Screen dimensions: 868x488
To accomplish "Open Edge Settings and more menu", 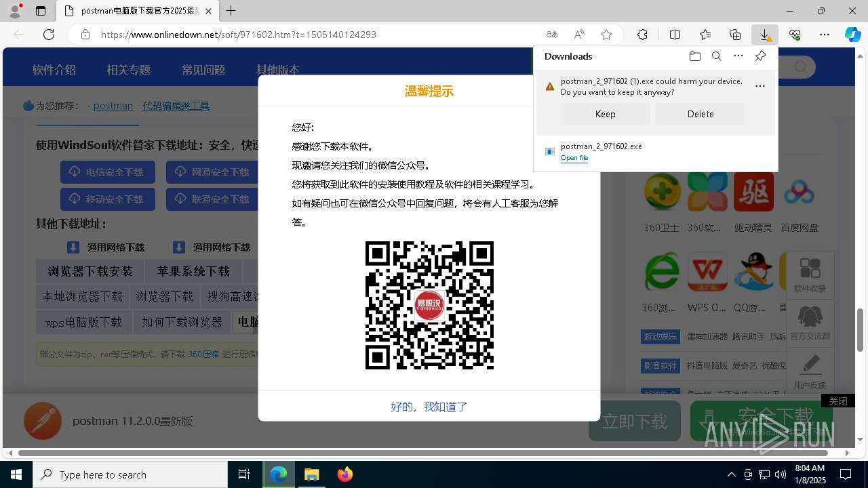I will (x=825, y=35).
